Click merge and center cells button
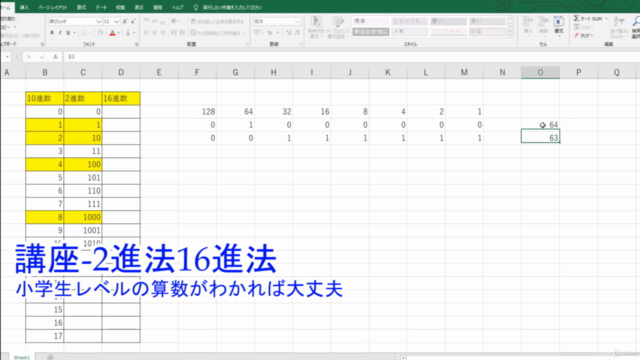Image resolution: width=640 pixels, height=360 pixels. tap(216, 33)
